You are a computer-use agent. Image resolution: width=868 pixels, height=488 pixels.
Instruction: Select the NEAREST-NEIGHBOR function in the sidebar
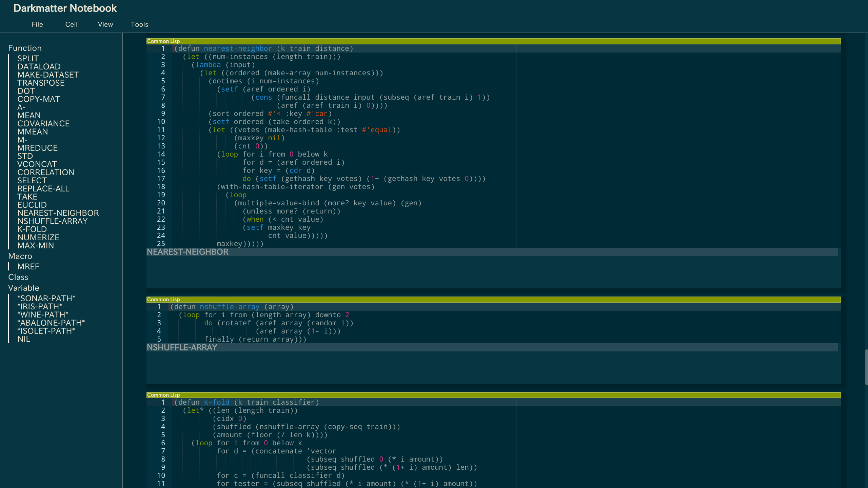[x=58, y=213]
